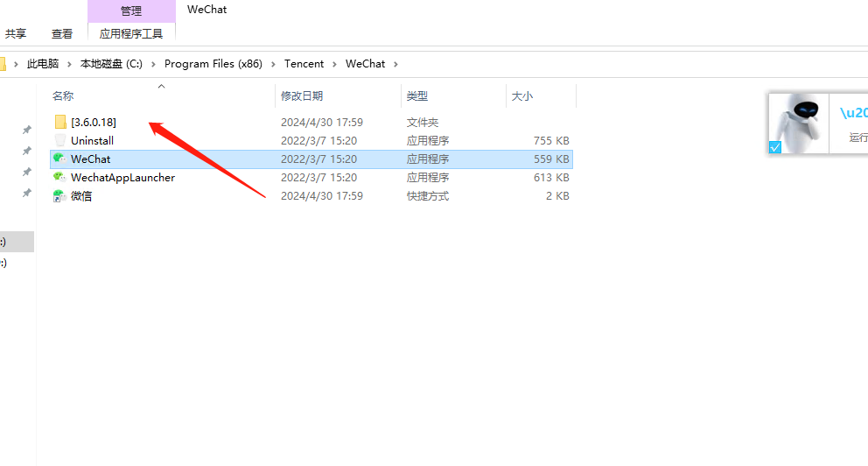Sort files by the 修改日期 column header
The width and height of the screenshot is (868, 466).
click(x=302, y=95)
